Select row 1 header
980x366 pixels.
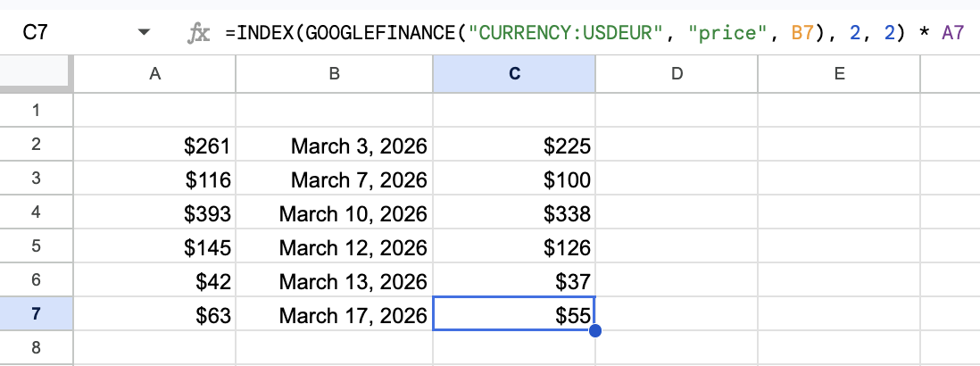point(36,111)
